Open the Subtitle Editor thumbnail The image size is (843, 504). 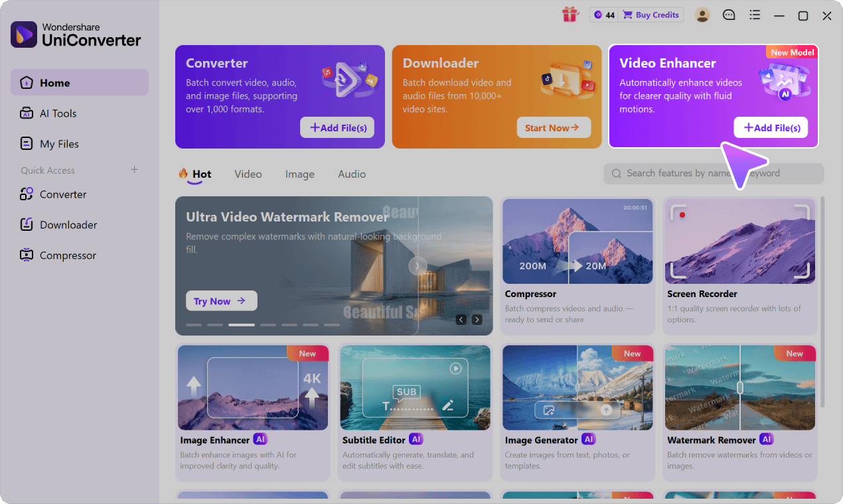click(416, 387)
